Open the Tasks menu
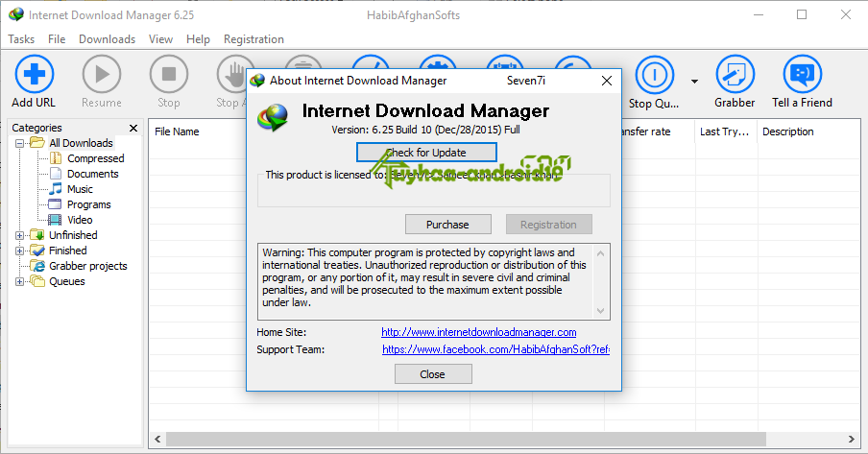Screen dimensions: 868x454 click(21, 39)
